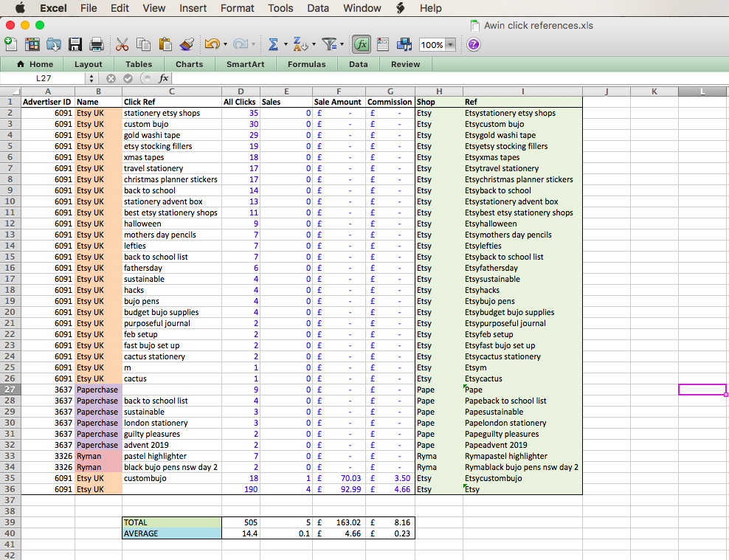This screenshot has height=560, width=729.
Task: Open the Tools menu
Action: coord(280,8)
